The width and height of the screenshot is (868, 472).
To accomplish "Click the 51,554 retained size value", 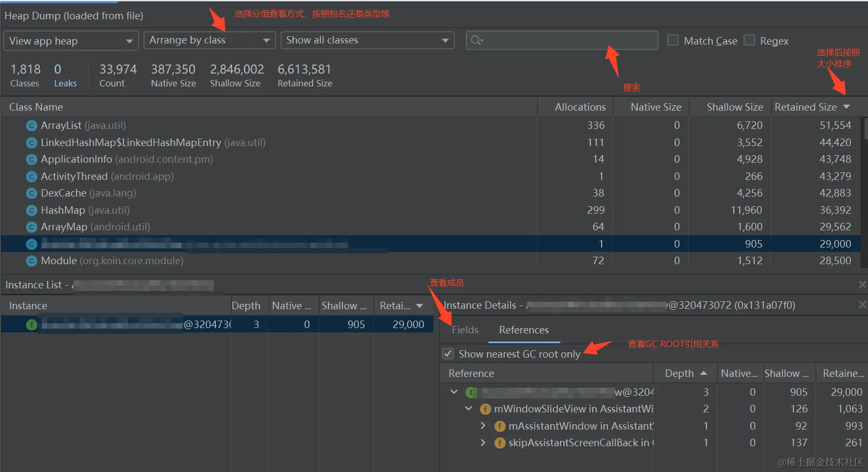I will [835, 125].
